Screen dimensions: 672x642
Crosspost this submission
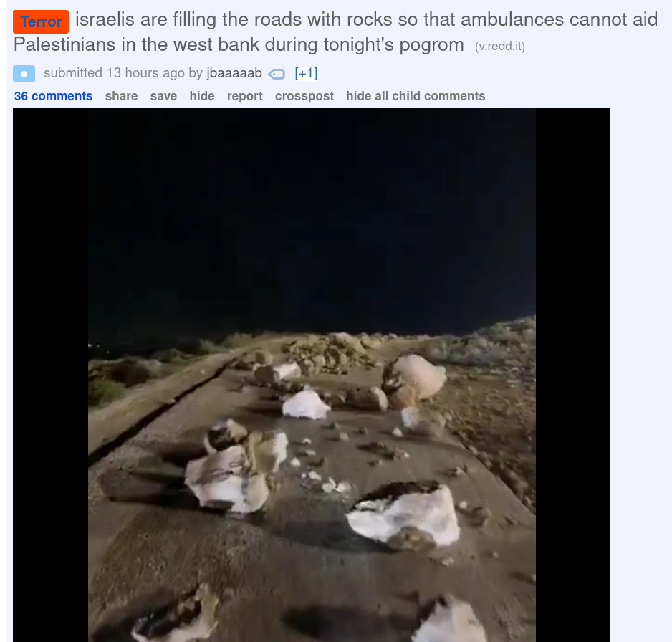tap(304, 96)
